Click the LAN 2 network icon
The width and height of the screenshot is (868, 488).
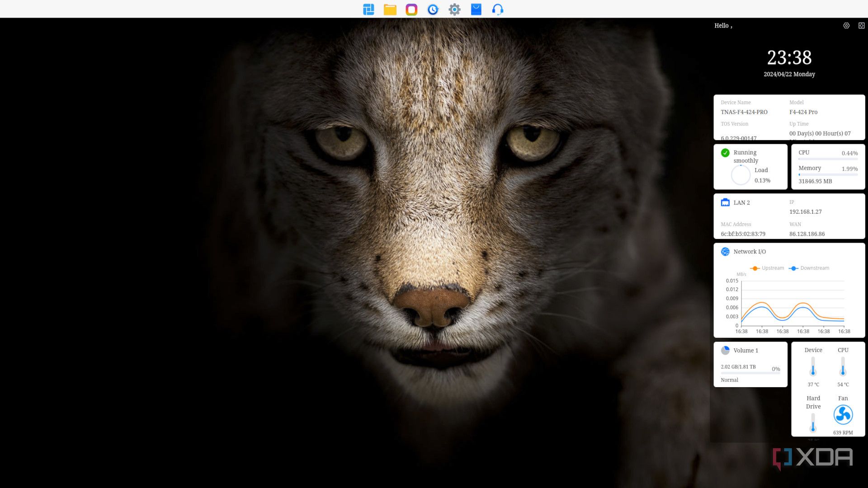coord(725,202)
